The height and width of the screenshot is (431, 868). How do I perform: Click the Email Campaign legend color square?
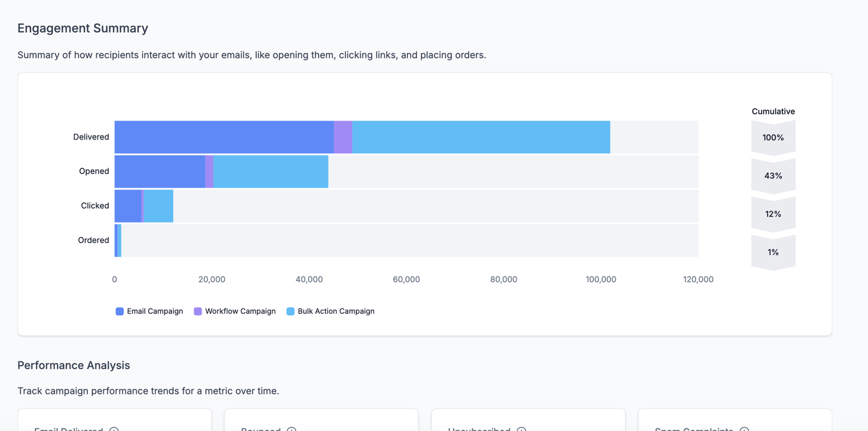[120, 311]
